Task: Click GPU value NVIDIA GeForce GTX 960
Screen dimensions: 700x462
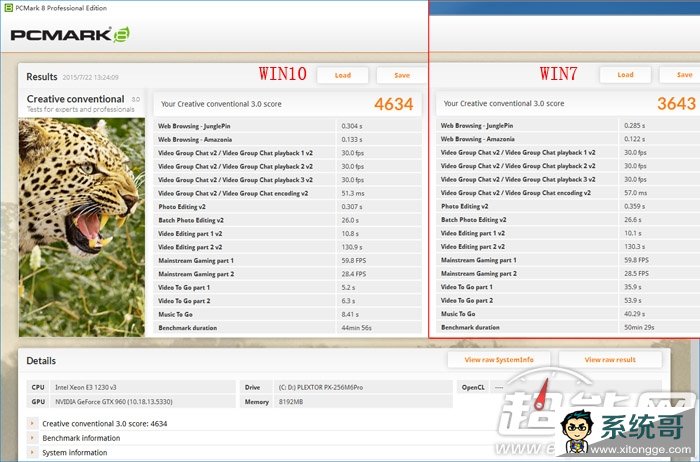Action: (114, 402)
